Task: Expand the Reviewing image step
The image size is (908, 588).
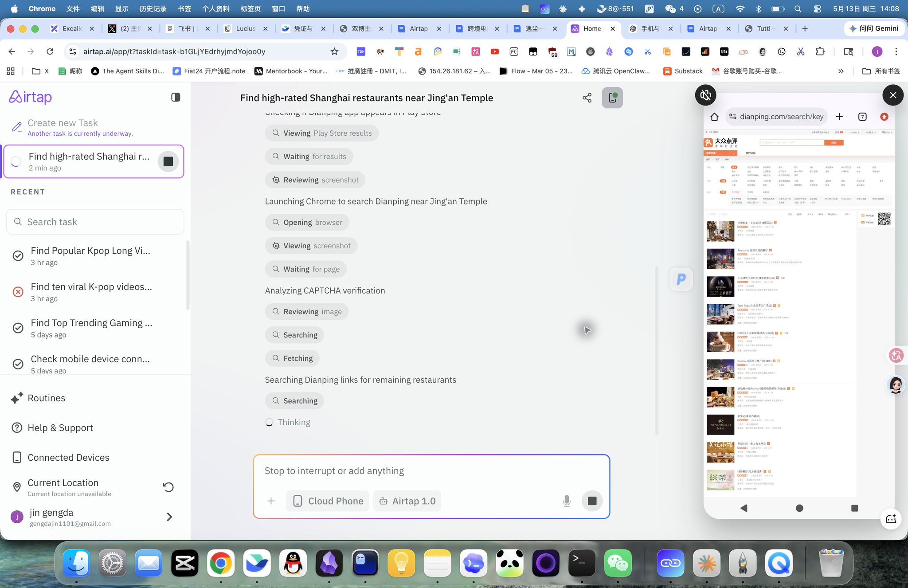Action: click(307, 312)
